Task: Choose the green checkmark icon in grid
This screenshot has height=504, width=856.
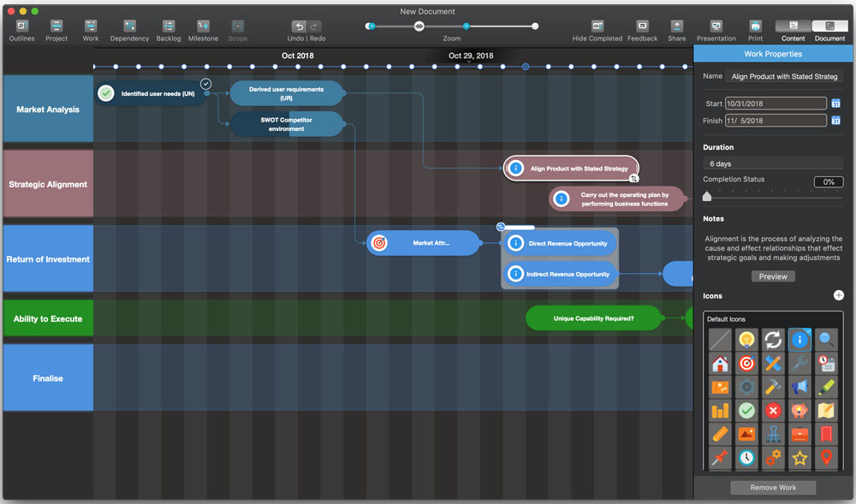Action: [746, 410]
